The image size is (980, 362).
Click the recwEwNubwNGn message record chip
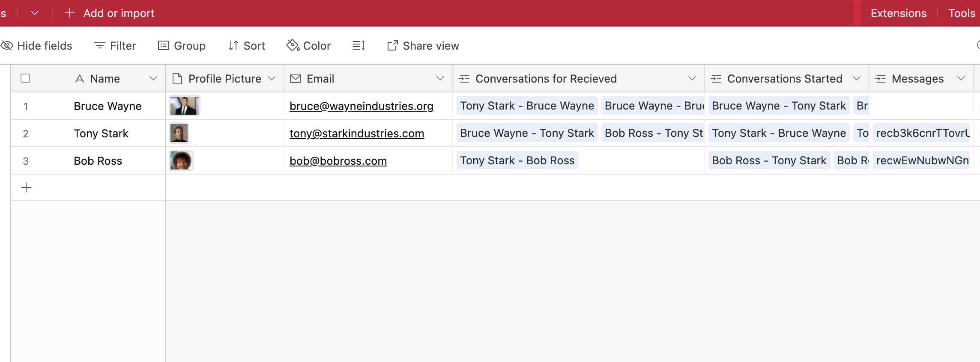[921, 160]
